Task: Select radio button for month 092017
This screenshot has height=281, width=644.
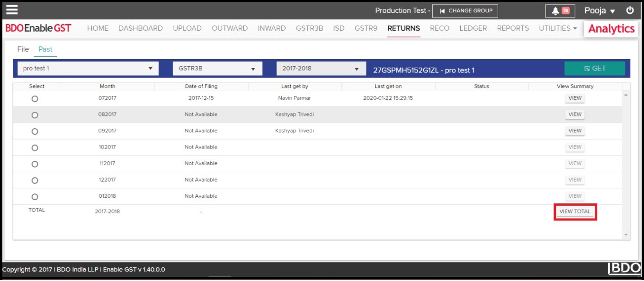Action: pyautogui.click(x=35, y=131)
